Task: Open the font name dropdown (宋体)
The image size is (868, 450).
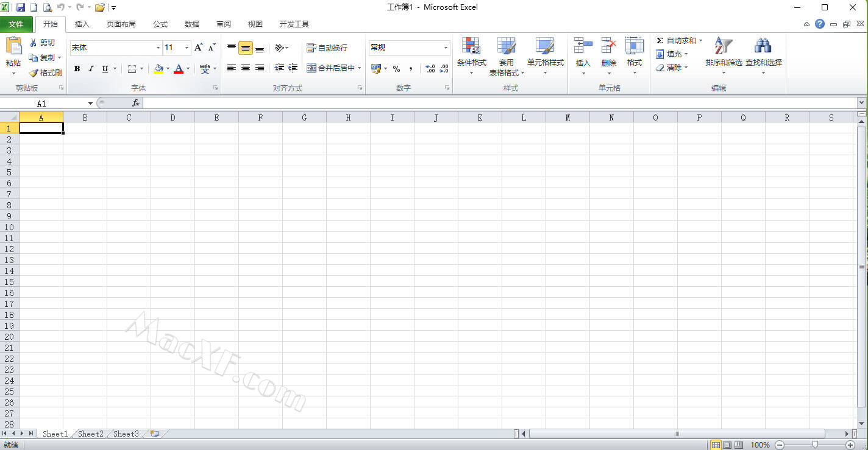Action: [x=158, y=47]
